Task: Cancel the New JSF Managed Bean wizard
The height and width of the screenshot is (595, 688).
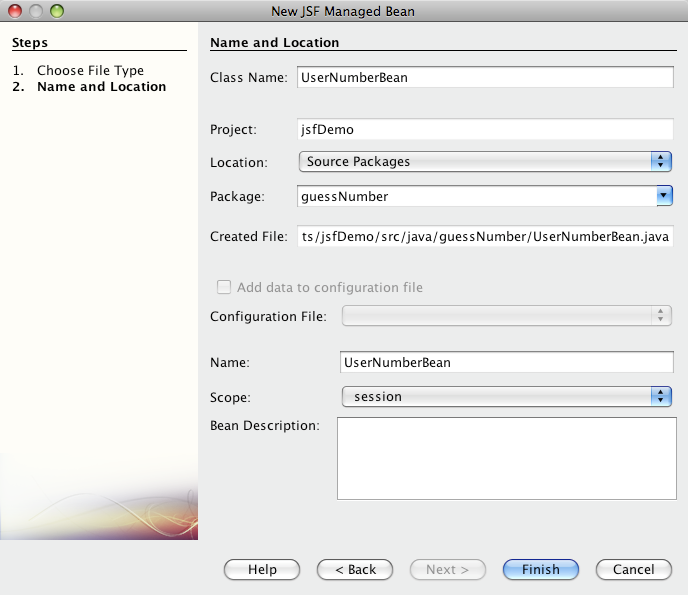Action: [633, 570]
